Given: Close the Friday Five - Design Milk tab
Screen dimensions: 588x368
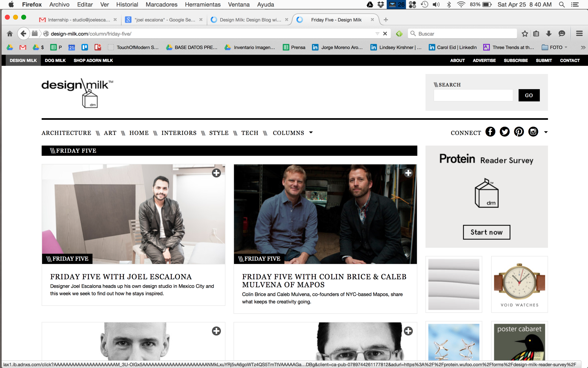Looking at the screenshot, I should tap(372, 20).
